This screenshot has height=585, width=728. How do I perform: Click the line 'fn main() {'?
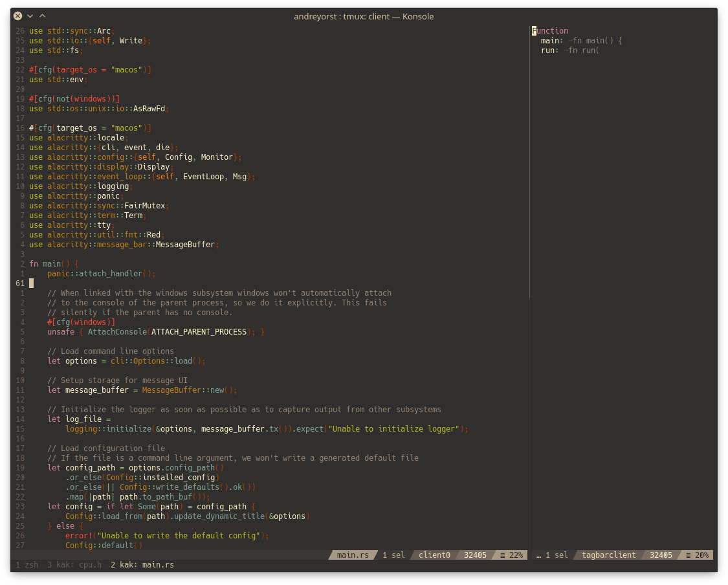click(x=54, y=264)
